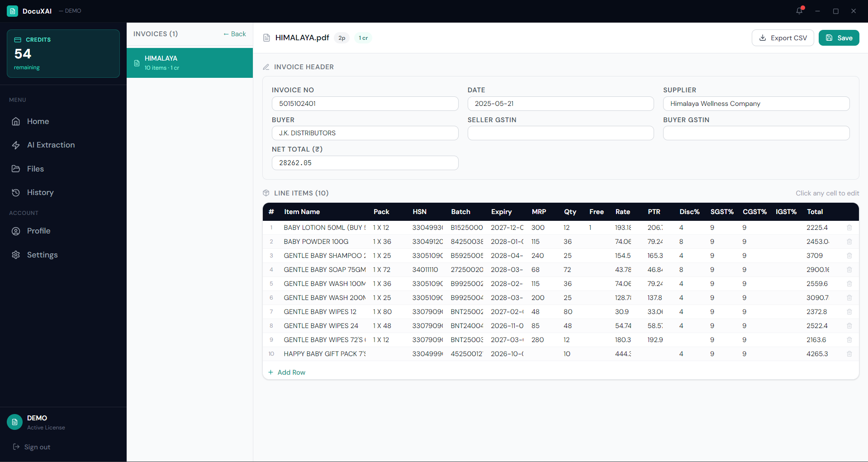Click the Expiry column header

tap(501, 212)
